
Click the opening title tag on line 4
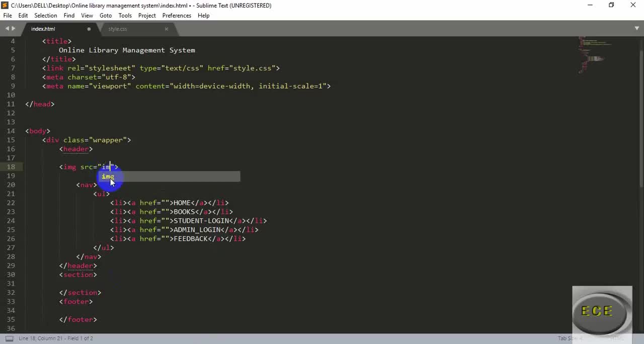(x=57, y=41)
